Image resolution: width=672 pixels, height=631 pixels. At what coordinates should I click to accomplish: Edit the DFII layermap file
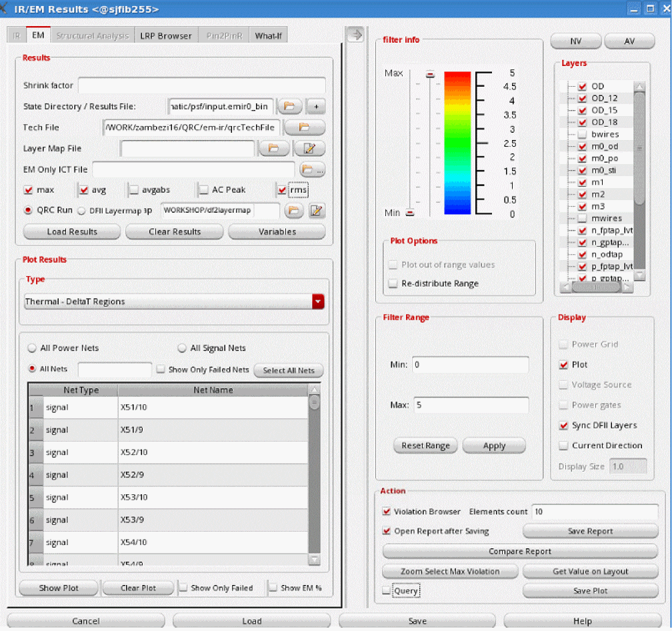tap(317, 211)
